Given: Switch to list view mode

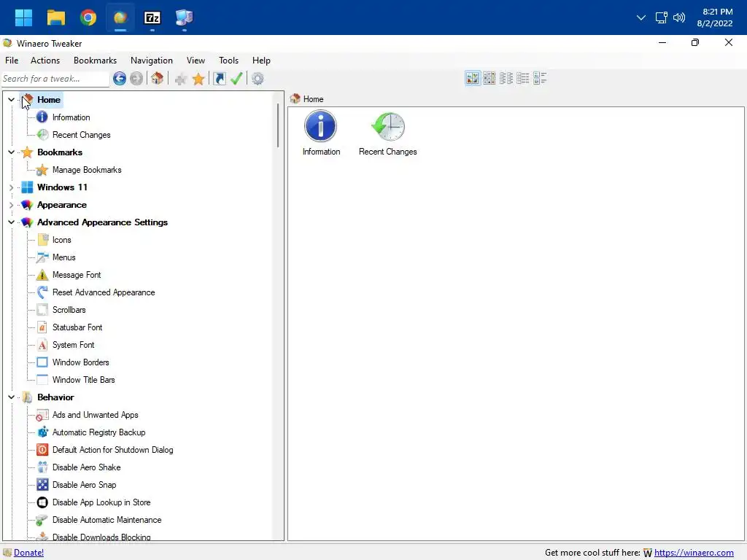Looking at the screenshot, I should click(x=522, y=78).
